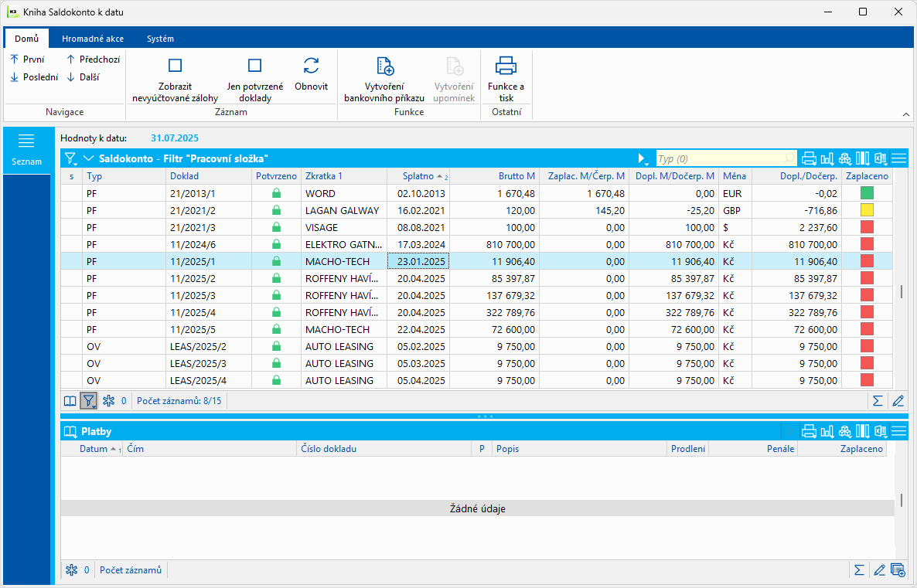Click the edit pencil icon in Platby footer
This screenshot has width=917, height=588.
click(878, 570)
